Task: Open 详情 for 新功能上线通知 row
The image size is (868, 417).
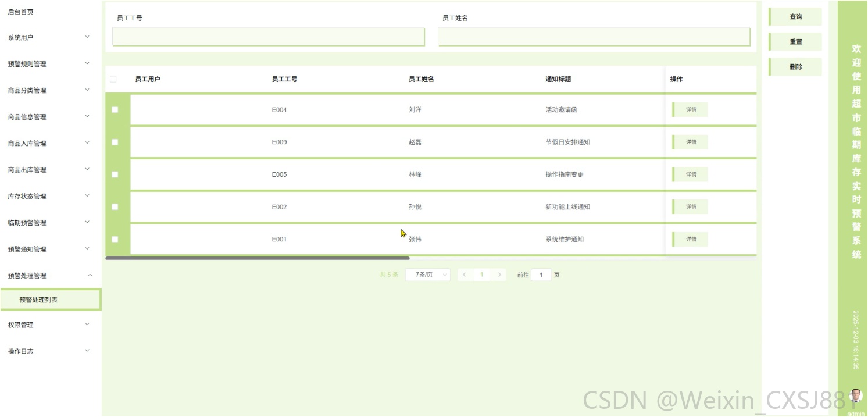Action: pyautogui.click(x=690, y=206)
